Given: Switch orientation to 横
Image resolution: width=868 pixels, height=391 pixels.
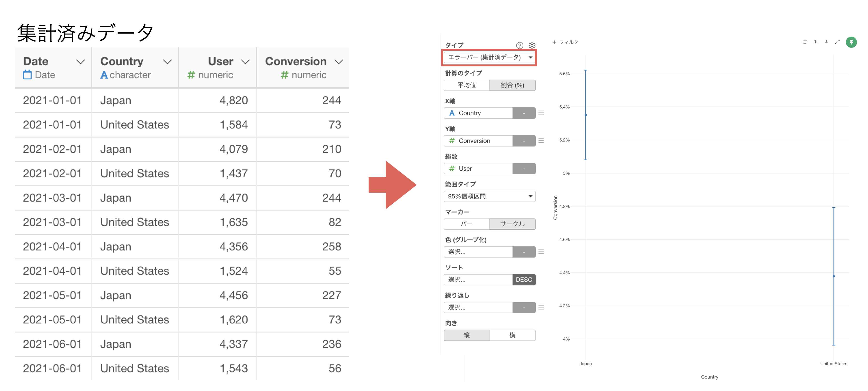Looking at the screenshot, I should [512, 335].
